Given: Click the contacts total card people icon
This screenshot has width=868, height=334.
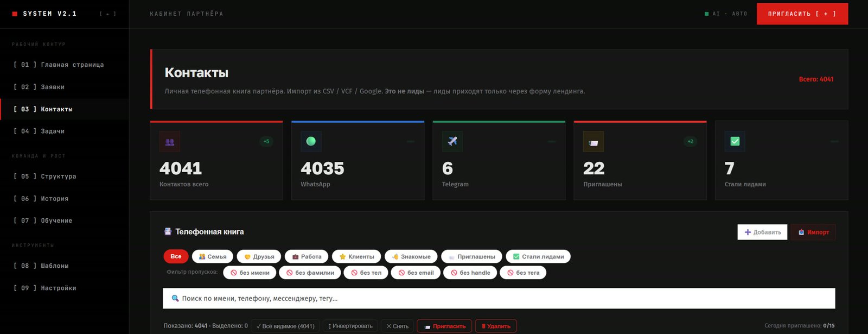Looking at the screenshot, I should coord(170,142).
